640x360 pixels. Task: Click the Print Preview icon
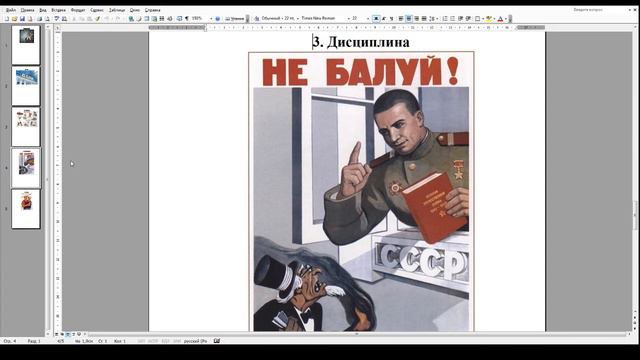[47, 18]
